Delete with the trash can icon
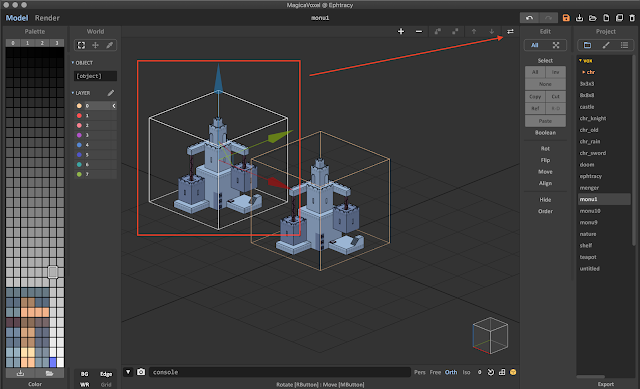This screenshot has width=640, height=389. (632, 18)
